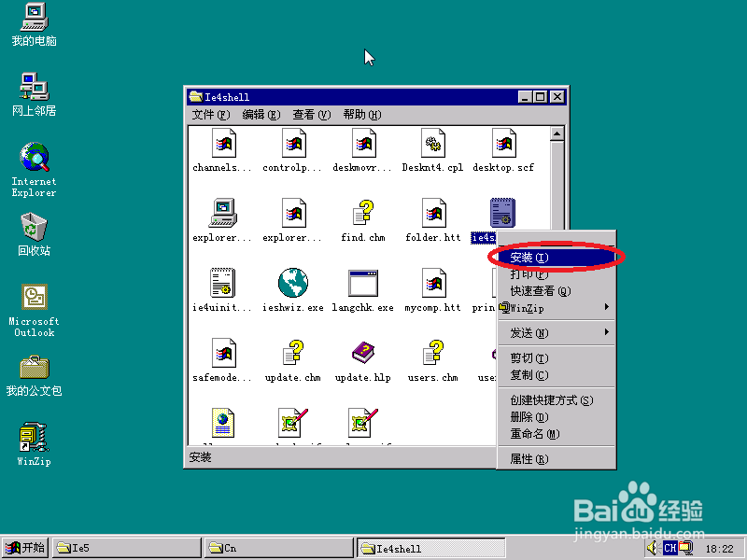747x560 pixels.
Task: Select the desktop.scf file icon
Action: [502, 143]
